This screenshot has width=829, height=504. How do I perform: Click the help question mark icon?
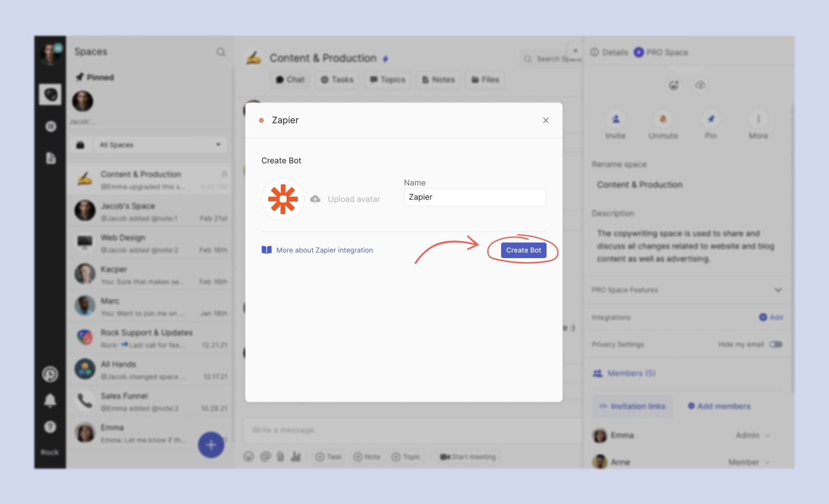[50, 427]
